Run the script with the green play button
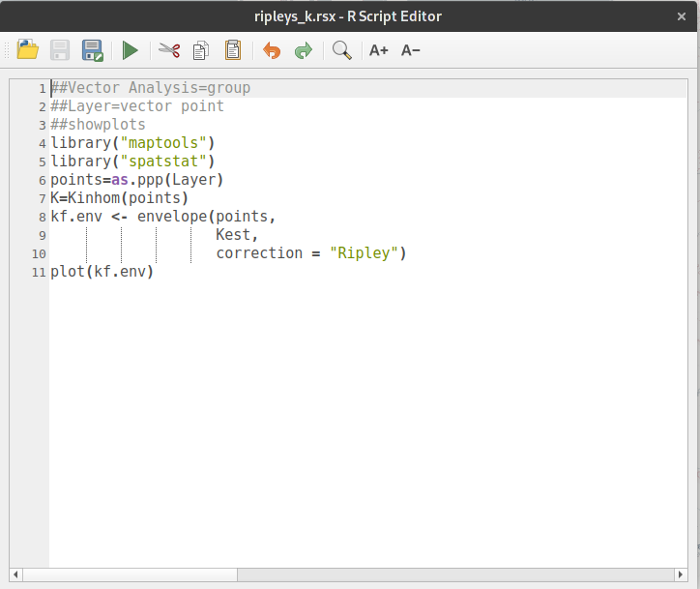 pyautogui.click(x=130, y=50)
